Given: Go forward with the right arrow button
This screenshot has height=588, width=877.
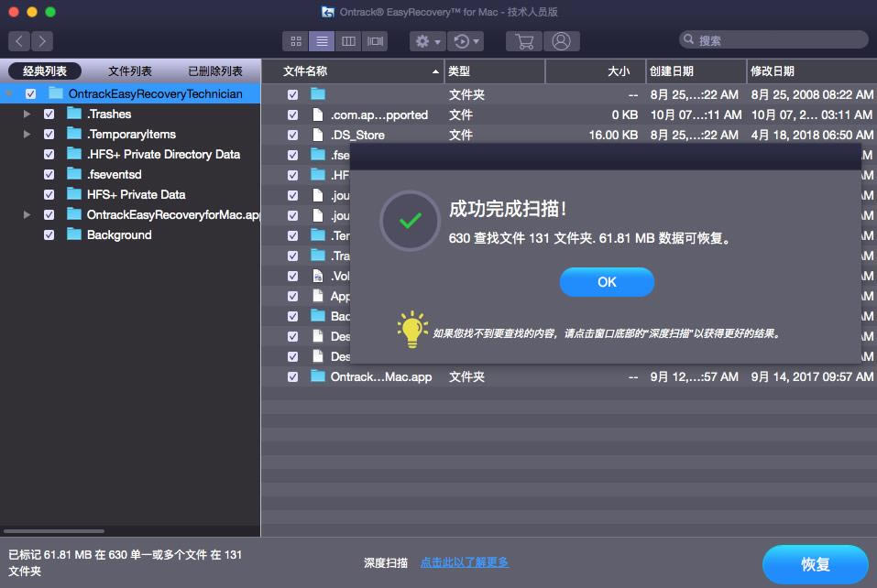Looking at the screenshot, I should (42, 41).
